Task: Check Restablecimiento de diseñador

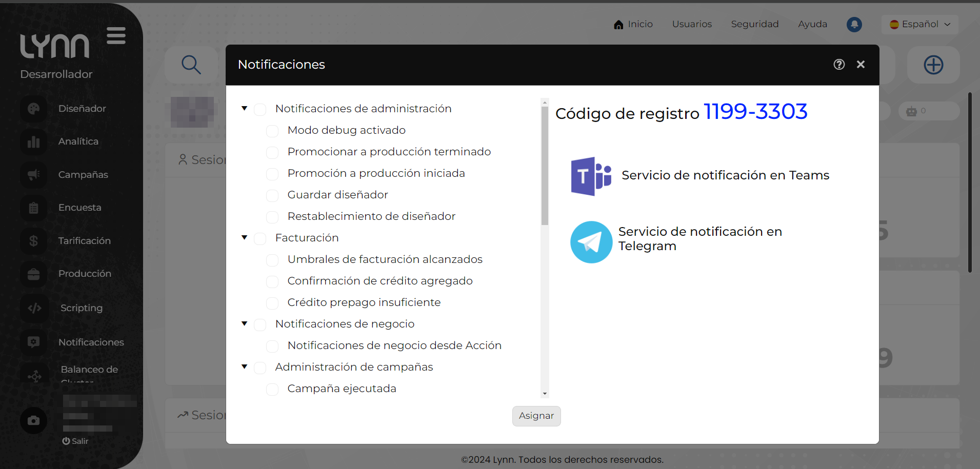Action: [x=272, y=217]
